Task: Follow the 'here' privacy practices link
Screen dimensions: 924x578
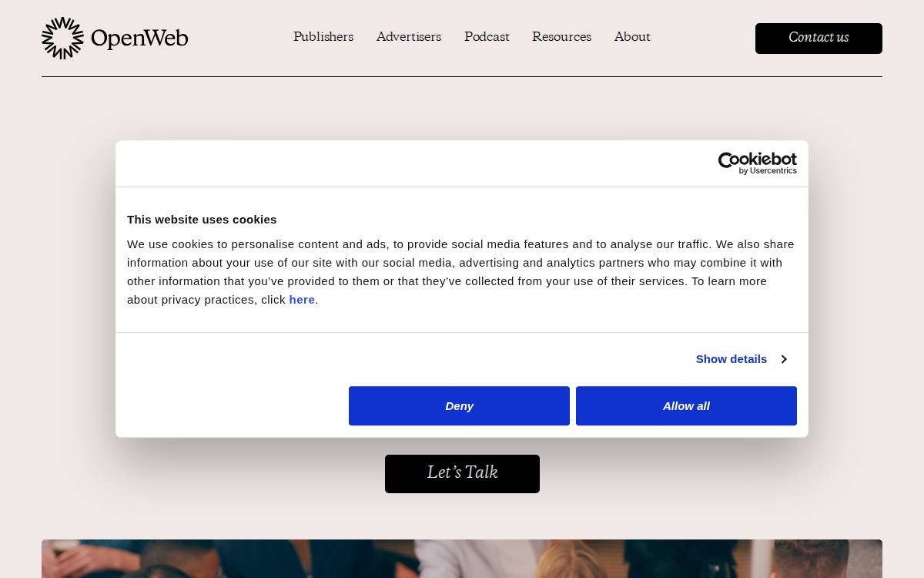Action: pyautogui.click(x=302, y=300)
